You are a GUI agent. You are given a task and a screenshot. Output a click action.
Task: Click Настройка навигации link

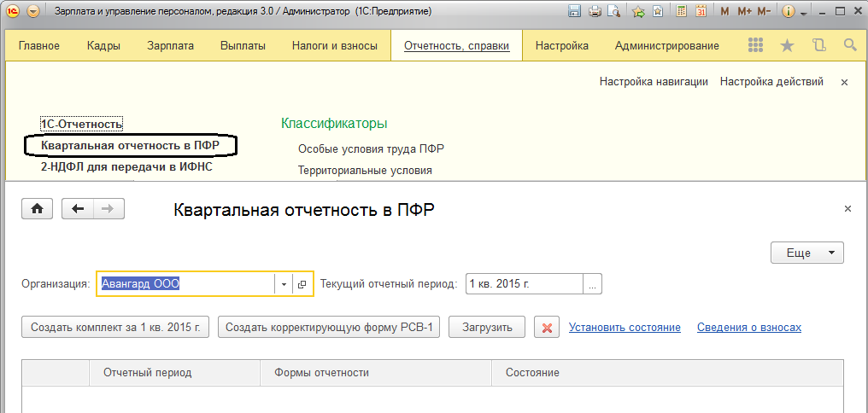tap(654, 82)
